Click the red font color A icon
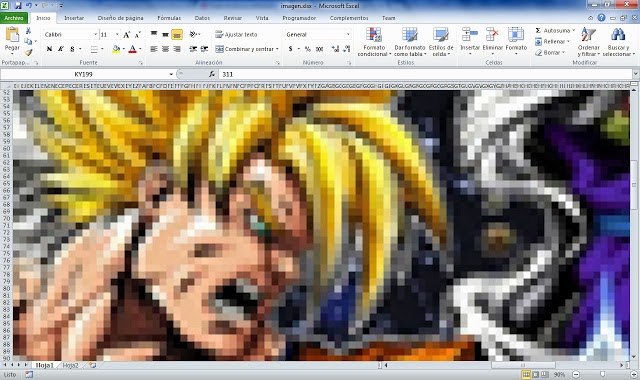Image resolution: width=640 pixels, height=380 pixels. point(132,49)
